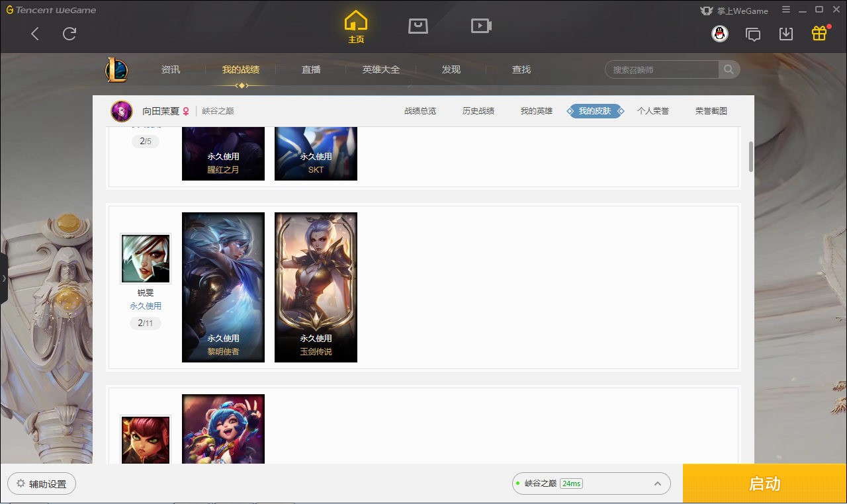Click the search magnifier button
Viewport: 847px width, 504px height.
pos(729,69)
